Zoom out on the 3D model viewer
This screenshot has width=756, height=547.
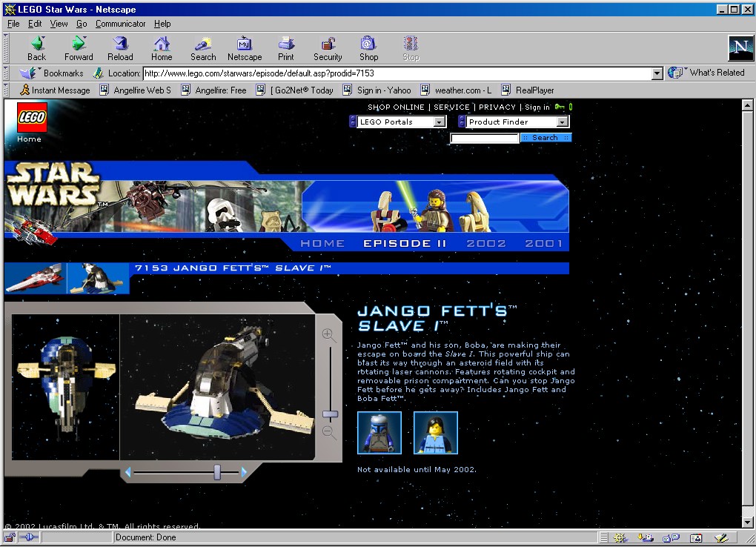pos(329,431)
